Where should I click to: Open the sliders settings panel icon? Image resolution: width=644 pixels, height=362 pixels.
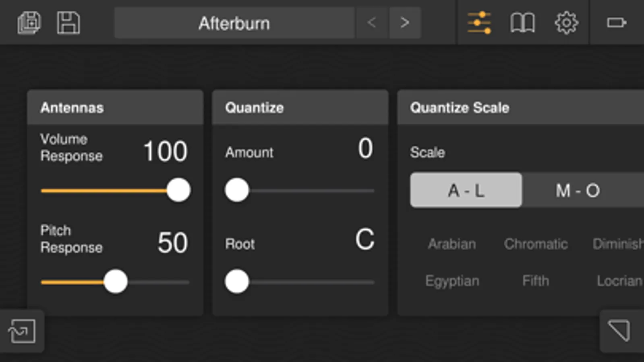tap(479, 23)
